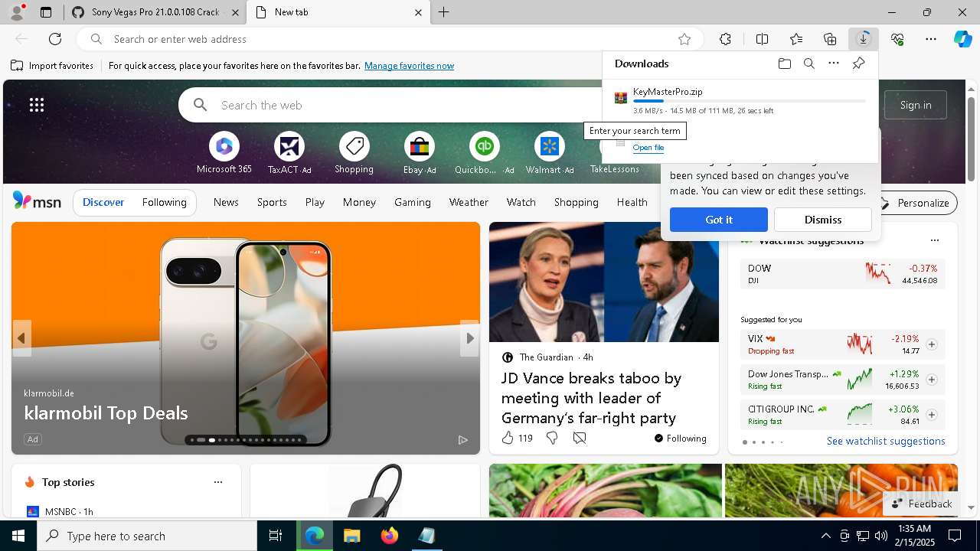Open the News category
980x551 pixels.
tap(226, 202)
